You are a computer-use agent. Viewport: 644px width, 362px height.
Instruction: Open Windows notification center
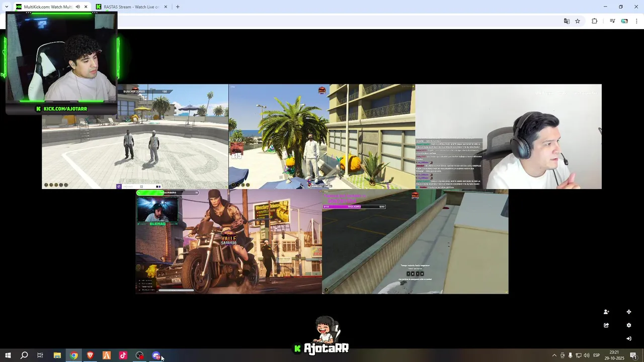[x=633, y=355]
